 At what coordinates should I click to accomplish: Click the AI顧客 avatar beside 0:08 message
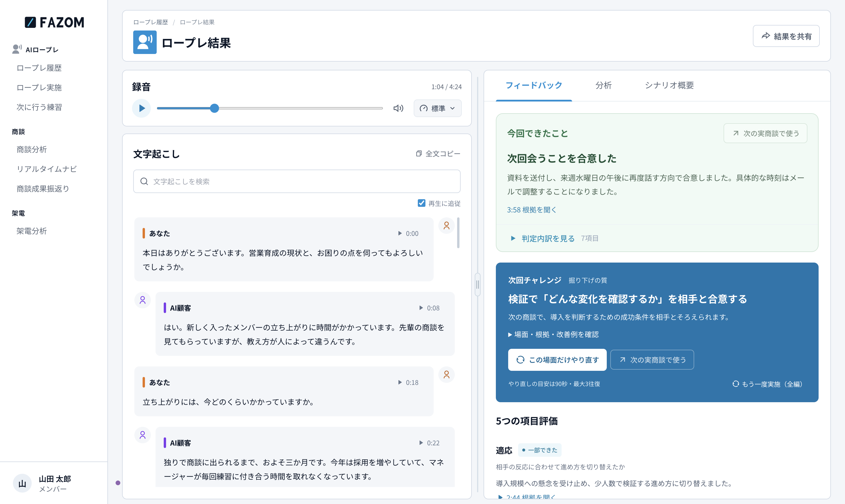click(143, 300)
